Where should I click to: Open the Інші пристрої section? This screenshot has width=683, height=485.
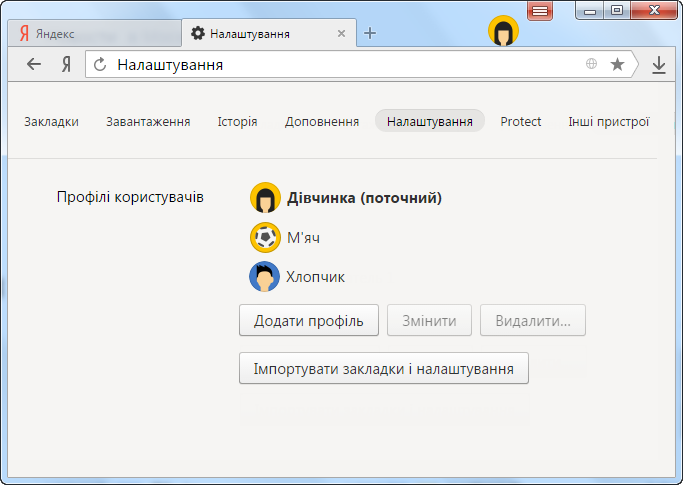(609, 122)
